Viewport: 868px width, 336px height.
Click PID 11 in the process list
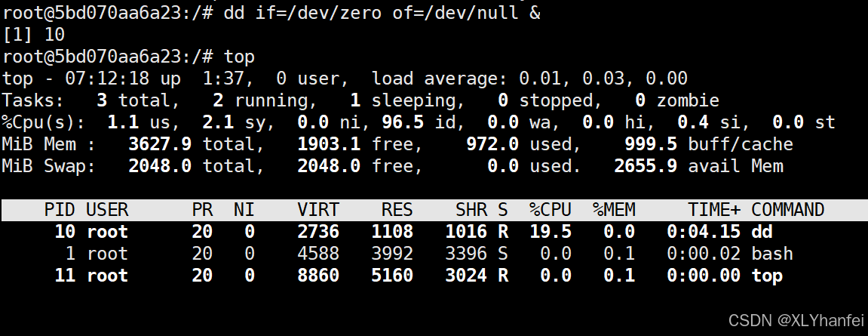coord(66,275)
